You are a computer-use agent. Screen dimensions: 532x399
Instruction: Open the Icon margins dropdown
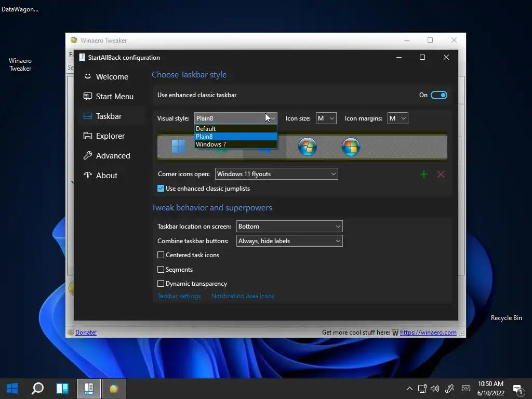[397, 118]
